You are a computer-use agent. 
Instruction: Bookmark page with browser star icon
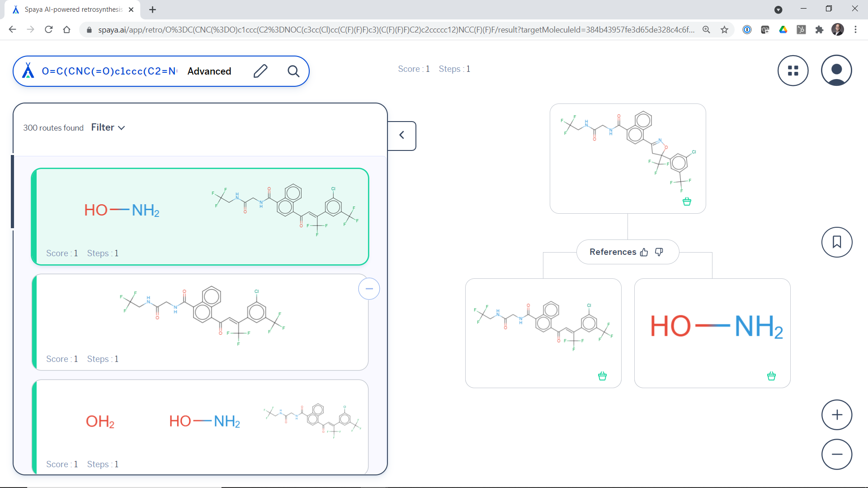pyautogui.click(x=725, y=30)
